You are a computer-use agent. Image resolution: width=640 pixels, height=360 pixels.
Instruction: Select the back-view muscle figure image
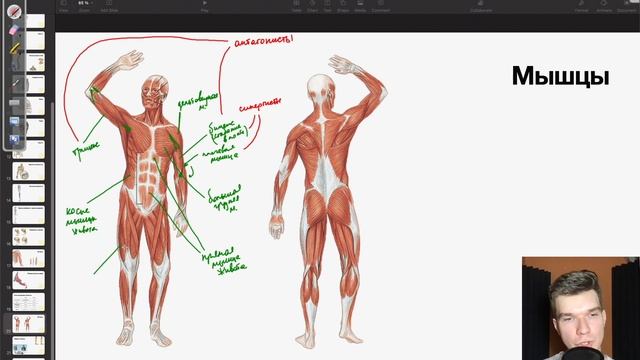[328, 201]
